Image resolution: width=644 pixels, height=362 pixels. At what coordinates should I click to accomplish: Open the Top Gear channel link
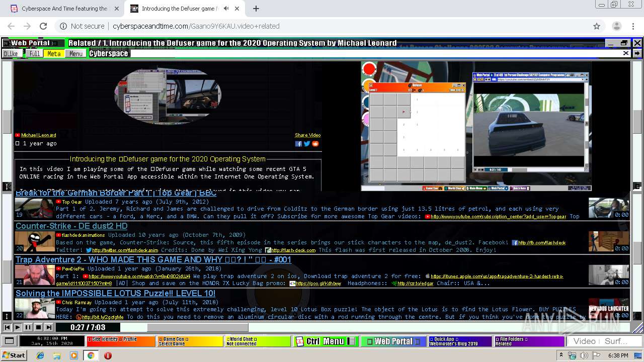[72, 202]
